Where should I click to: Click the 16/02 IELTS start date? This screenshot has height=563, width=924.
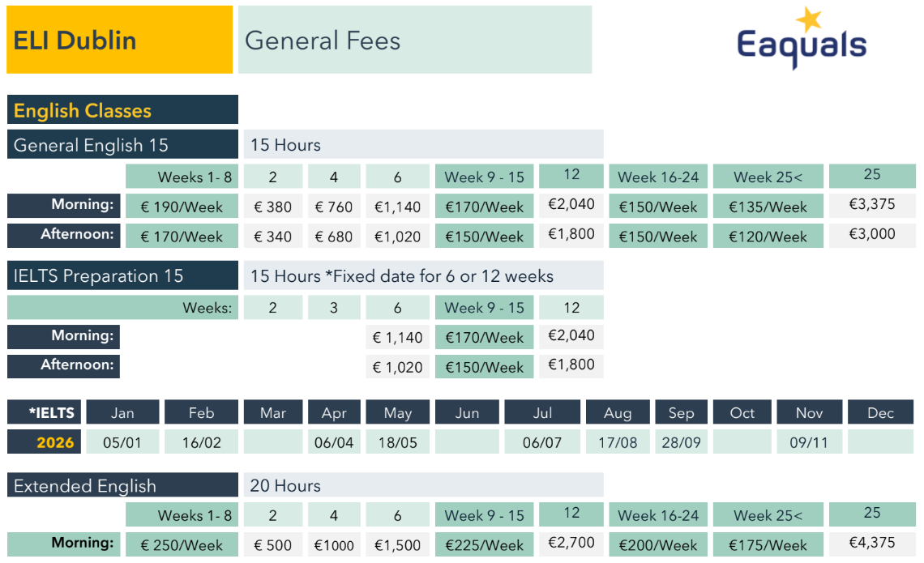pyautogui.click(x=201, y=442)
